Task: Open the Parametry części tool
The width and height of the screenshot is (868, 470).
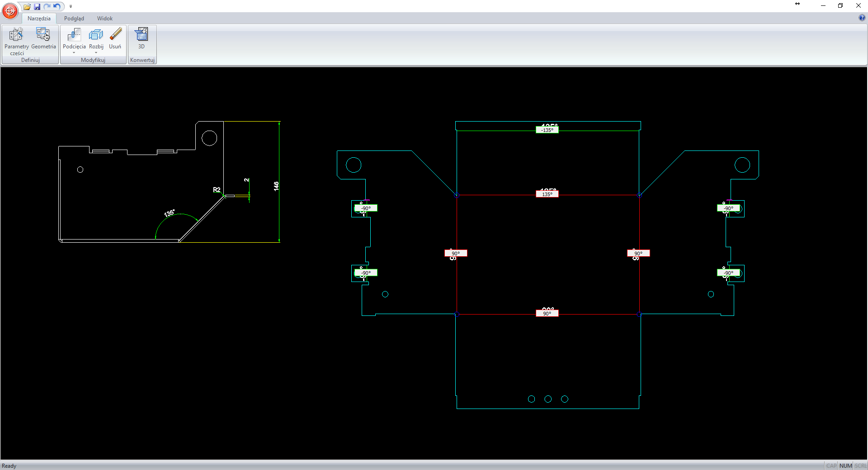Action: pyautogui.click(x=17, y=41)
